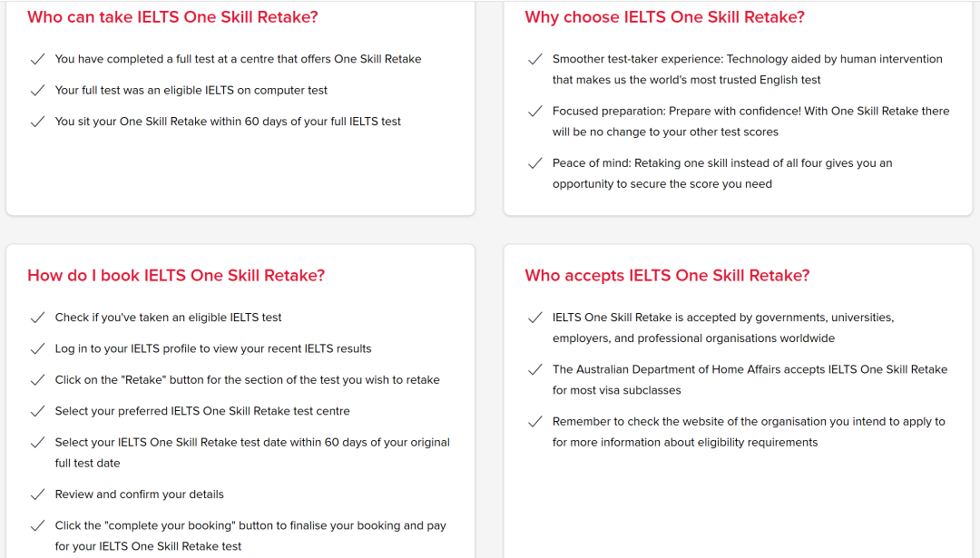
Task: Click checkmark beside 'Check if you've taken an eligible'
Action: click(37, 318)
